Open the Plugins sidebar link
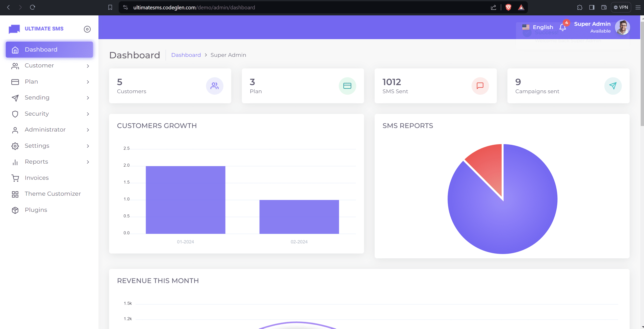The image size is (644, 329). tap(36, 210)
